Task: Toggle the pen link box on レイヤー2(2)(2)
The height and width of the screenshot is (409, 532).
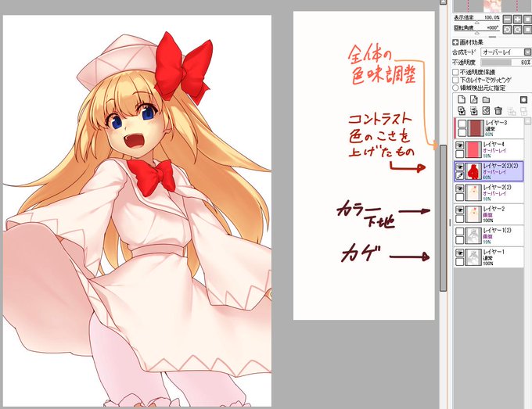Action: [460, 176]
